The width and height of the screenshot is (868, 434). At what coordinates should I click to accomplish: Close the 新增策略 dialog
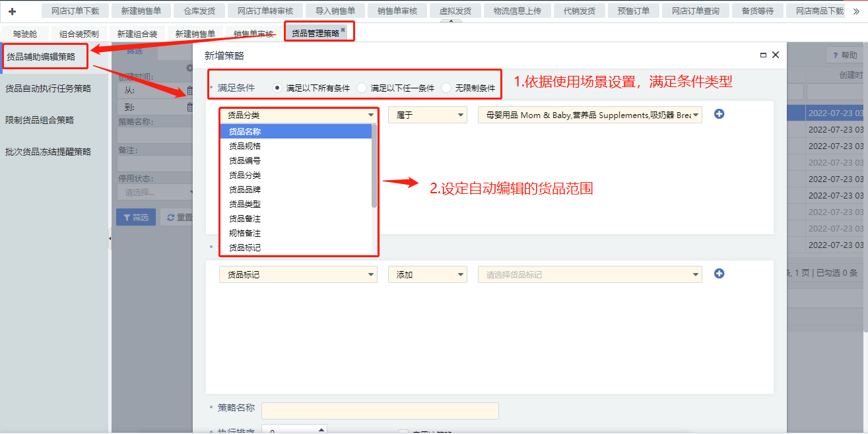click(x=776, y=55)
